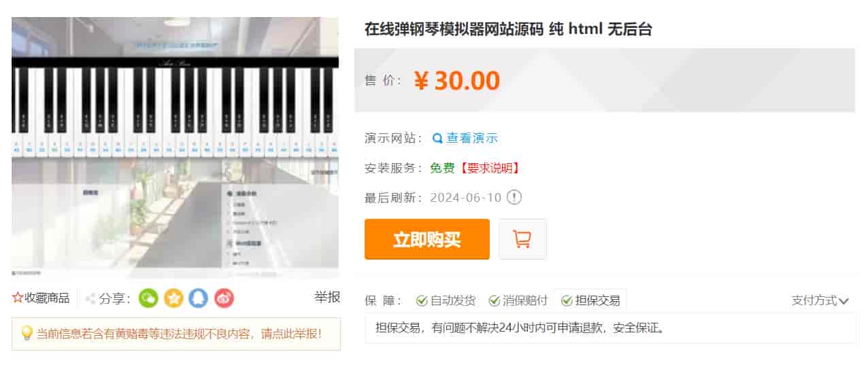Share to QQ penguin icon

199,298
